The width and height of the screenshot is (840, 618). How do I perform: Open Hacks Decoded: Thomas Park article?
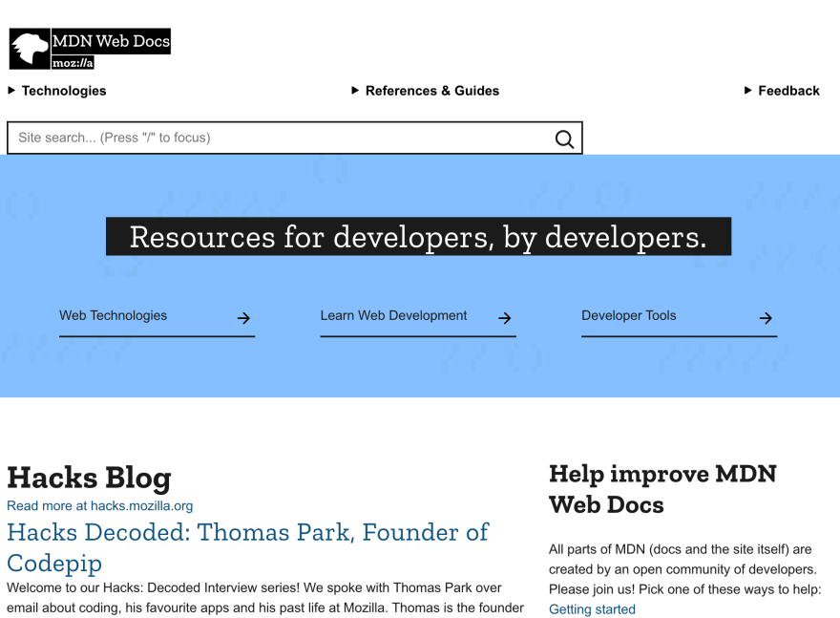[x=247, y=547]
